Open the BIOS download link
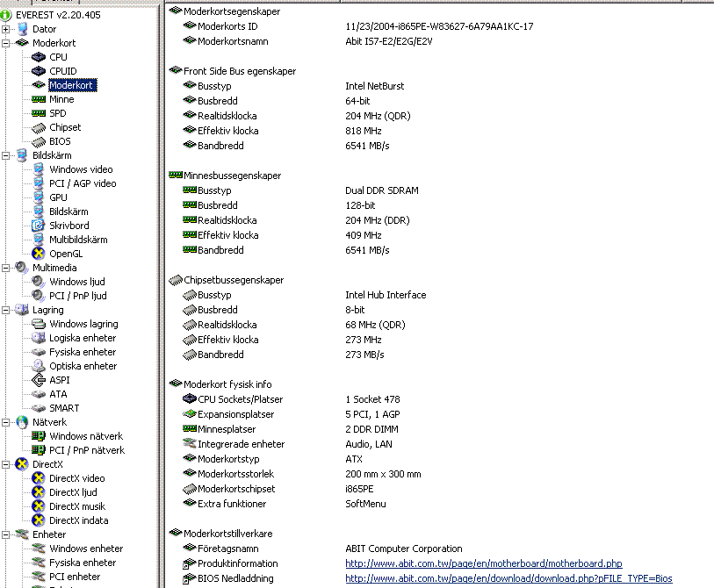The height and width of the screenshot is (588, 714). click(x=508, y=578)
